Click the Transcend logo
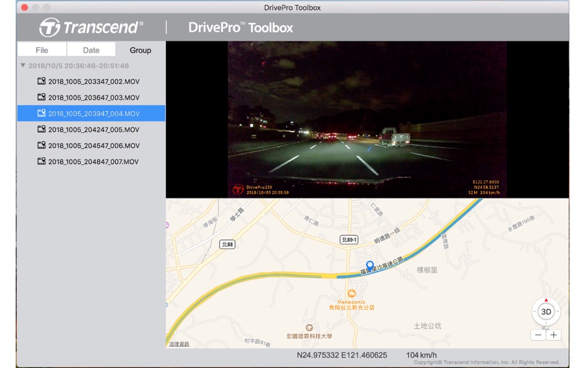 click(x=91, y=27)
